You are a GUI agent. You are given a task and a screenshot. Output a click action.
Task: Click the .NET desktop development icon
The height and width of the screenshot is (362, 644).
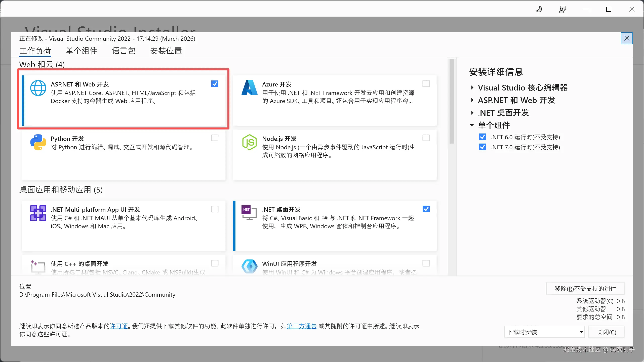coord(249,213)
